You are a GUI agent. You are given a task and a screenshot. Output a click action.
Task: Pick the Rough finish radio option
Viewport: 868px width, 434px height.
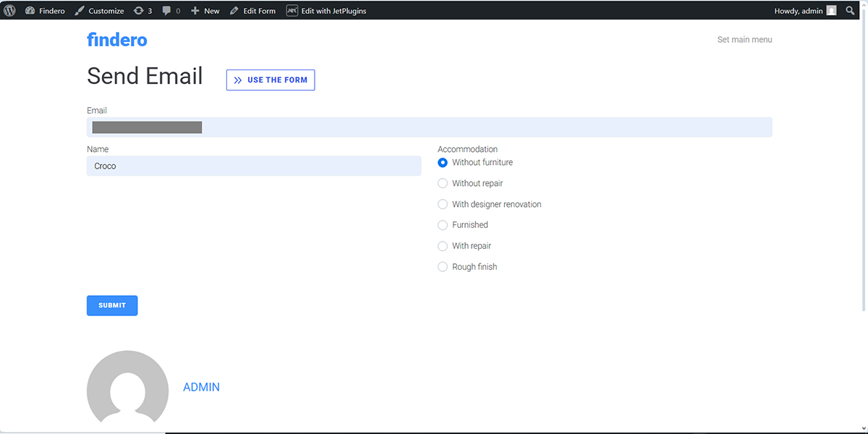point(443,267)
